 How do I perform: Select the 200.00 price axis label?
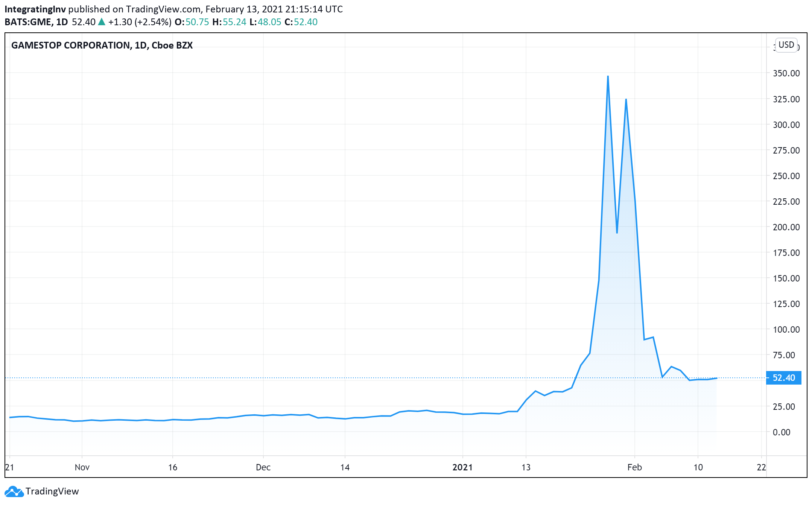pyautogui.click(x=786, y=227)
